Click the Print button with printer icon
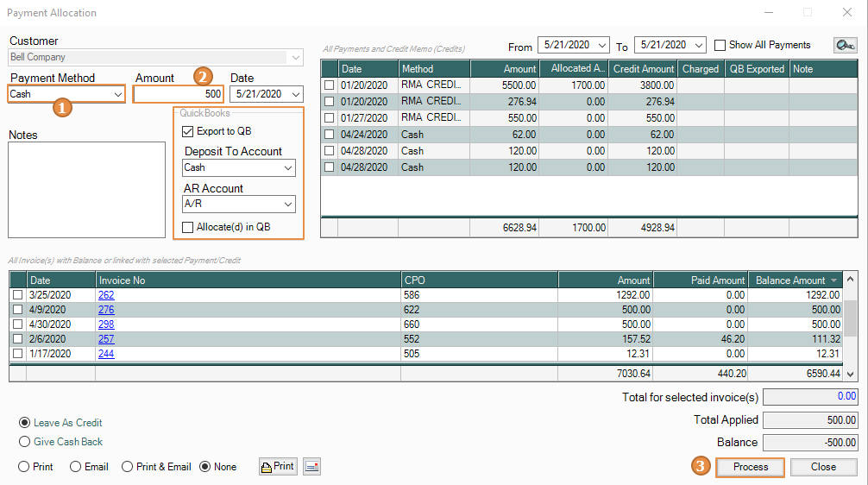Viewport: 868px width, 485px height. 278,467
